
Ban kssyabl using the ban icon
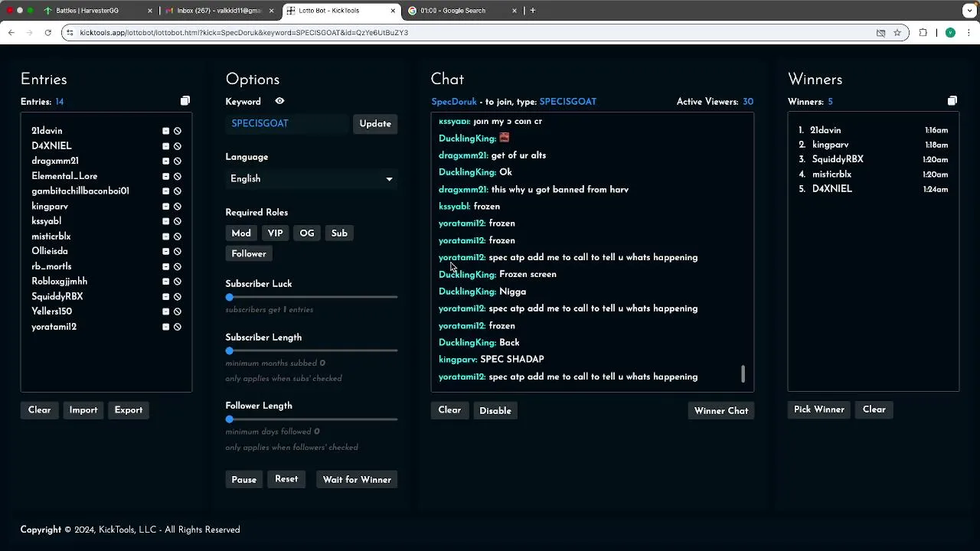[178, 221]
